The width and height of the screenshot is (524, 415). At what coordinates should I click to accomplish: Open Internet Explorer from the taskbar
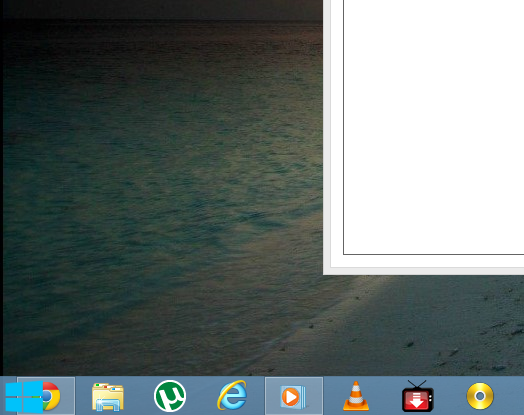pyautogui.click(x=232, y=395)
